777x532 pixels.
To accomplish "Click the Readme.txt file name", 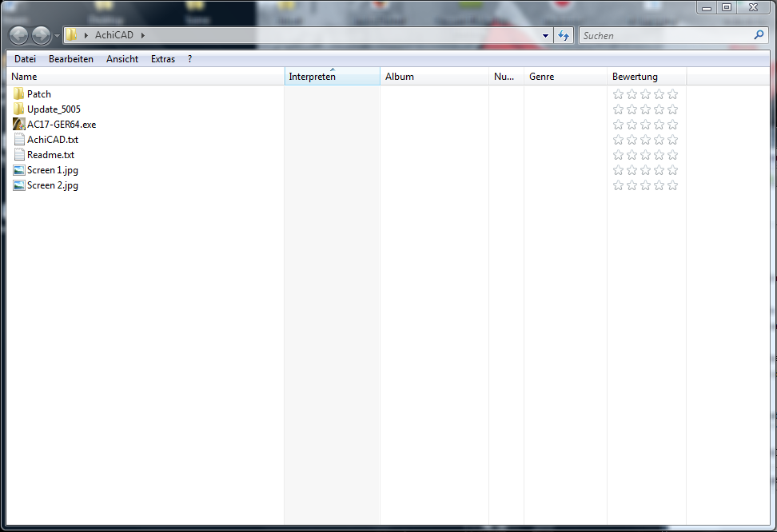I will [x=50, y=155].
